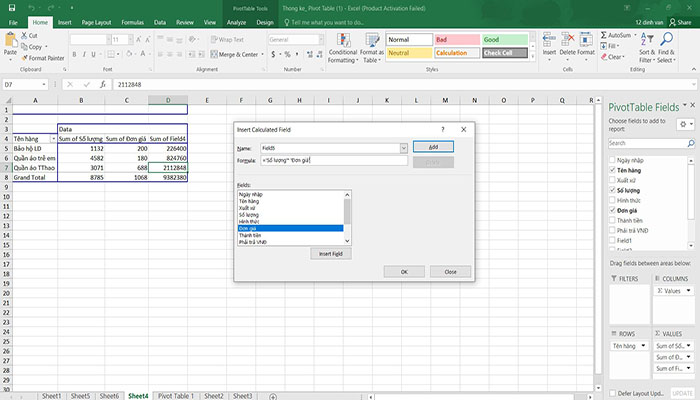The width and height of the screenshot is (700, 400).
Task: Switch to the Insert ribbon tab
Action: 64,22
